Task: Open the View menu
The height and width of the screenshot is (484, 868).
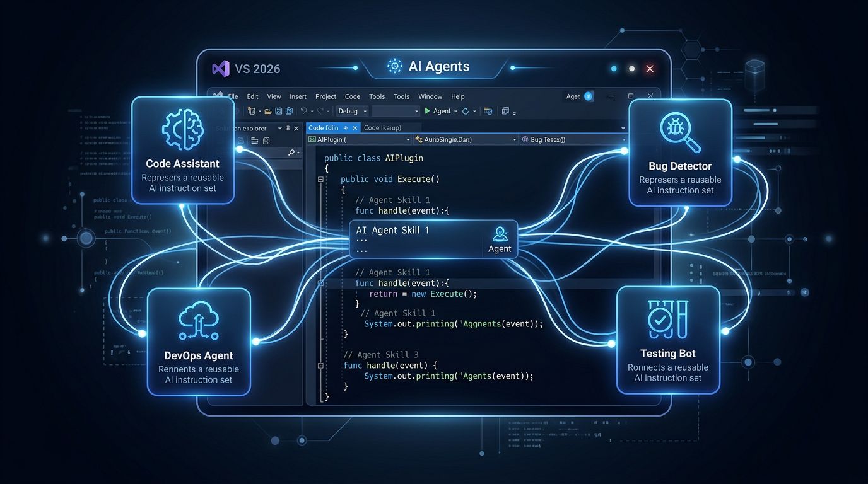Action: tap(274, 96)
